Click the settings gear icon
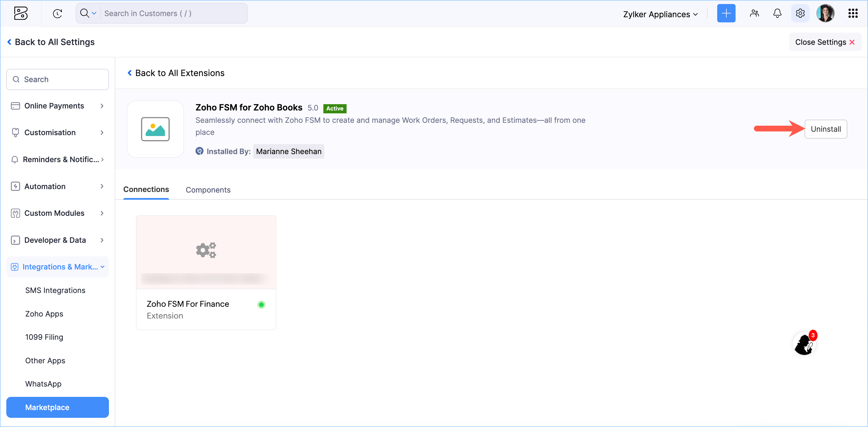 [800, 13]
